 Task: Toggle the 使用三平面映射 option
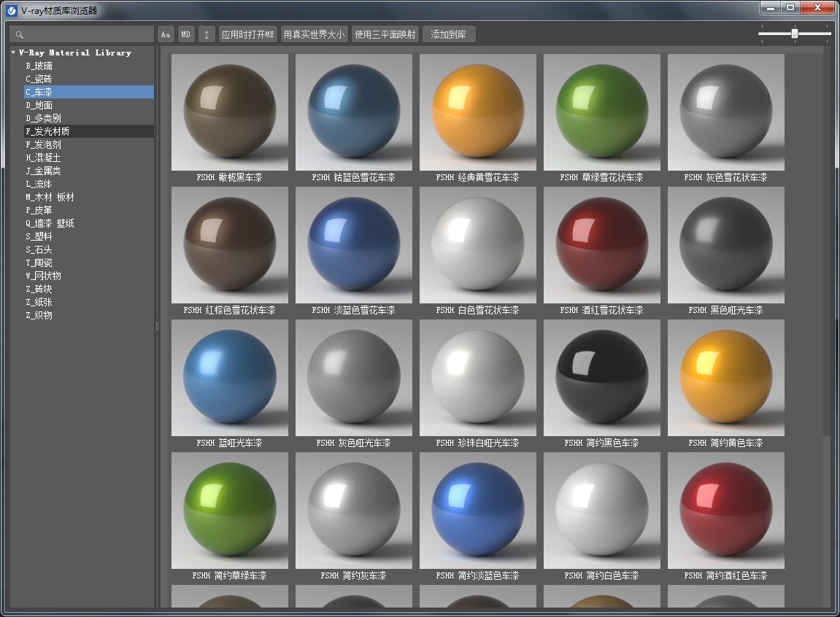pyautogui.click(x=385, y=34)
